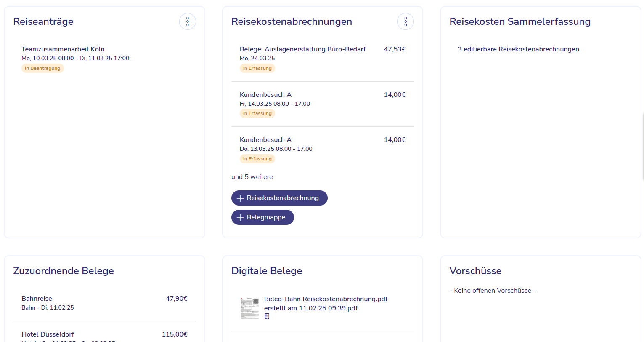Open Kundenbesuch A dated Fr, 14.03.25
The image size is (644, 342).
[x=323, y=104]
